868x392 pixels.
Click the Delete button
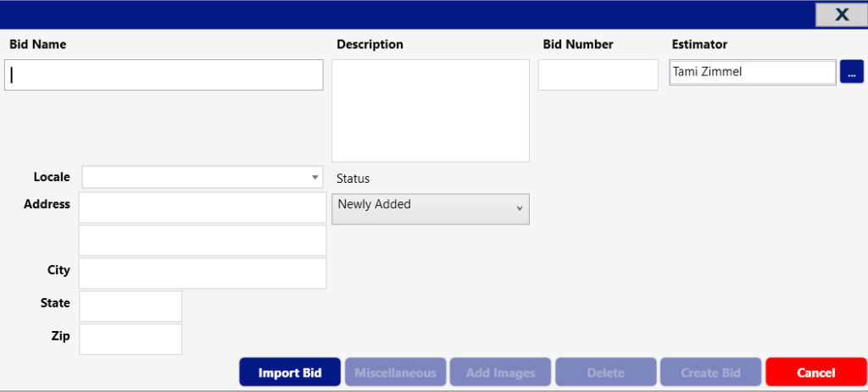[605, 373]
